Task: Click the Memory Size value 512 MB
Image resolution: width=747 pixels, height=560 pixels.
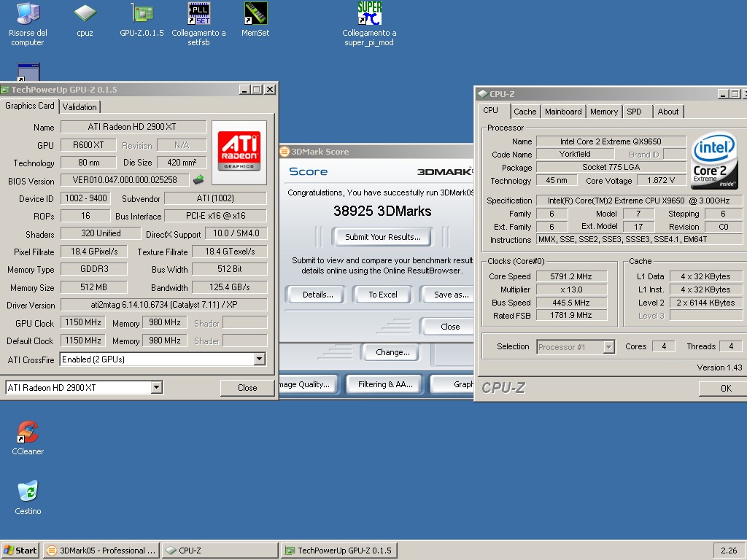Action: pos(94,287)
